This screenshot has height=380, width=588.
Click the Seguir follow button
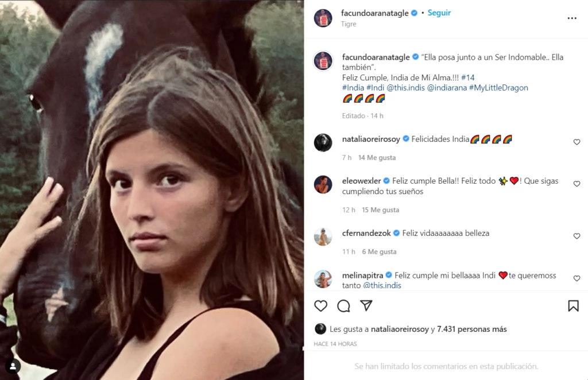point(439,13)
